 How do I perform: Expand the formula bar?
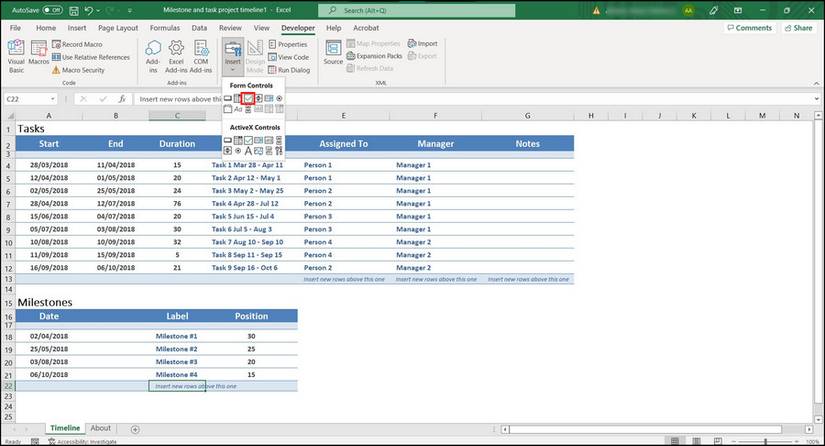click(x=816, y=99)
